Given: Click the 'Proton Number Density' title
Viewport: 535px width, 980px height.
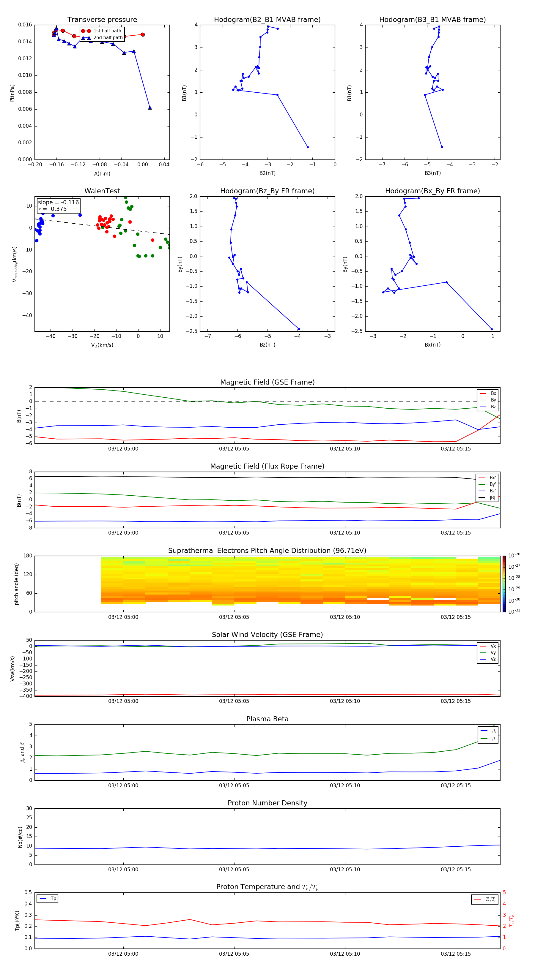Looking at the screenshot, I should tap(267, 803).
